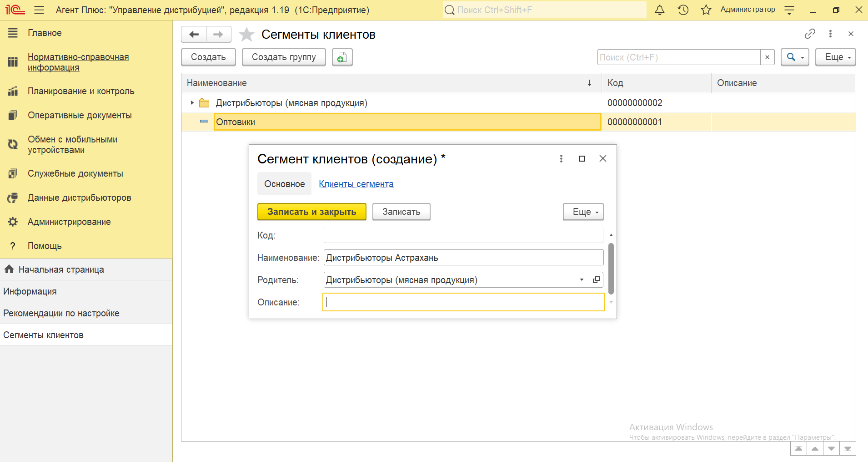
Task: Clear the search field with X
Action: (767, 57)
